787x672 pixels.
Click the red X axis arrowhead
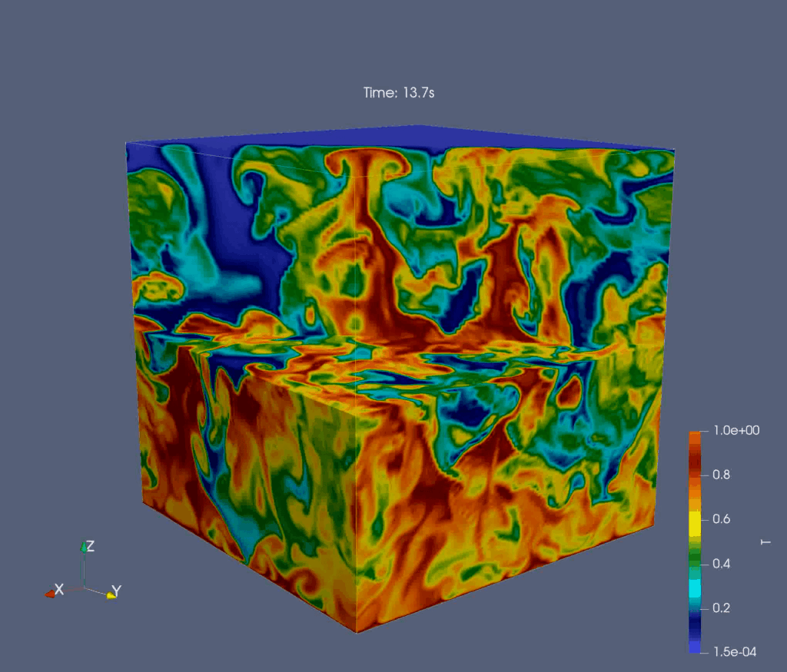(x=51, y=593)
